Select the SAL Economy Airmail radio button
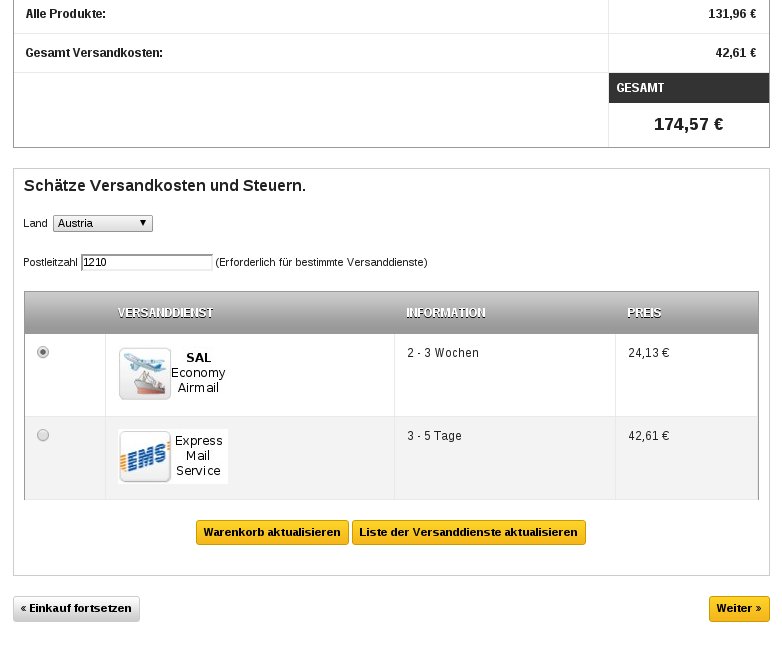Viewport: 782px width, 657px height. 43,352
